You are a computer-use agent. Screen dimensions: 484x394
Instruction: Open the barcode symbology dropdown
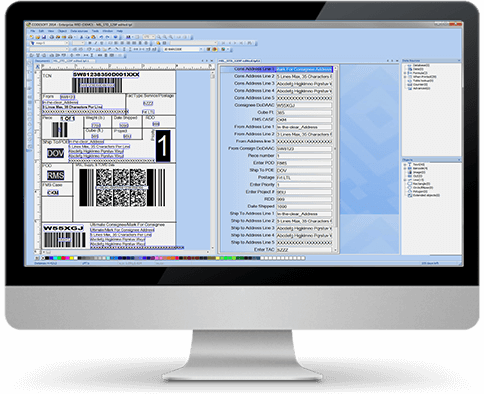tap(183, 49)
